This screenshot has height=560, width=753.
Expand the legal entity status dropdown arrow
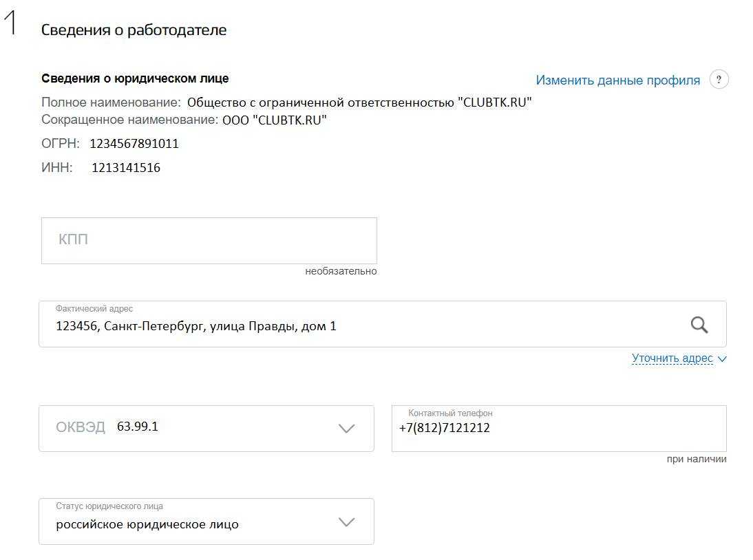click(x=347, y=522)
